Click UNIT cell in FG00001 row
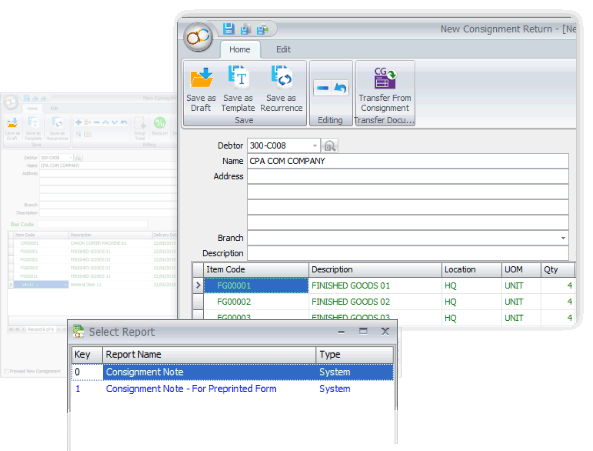Viewport: 593px width, 451px height. [x=521, y=285]
